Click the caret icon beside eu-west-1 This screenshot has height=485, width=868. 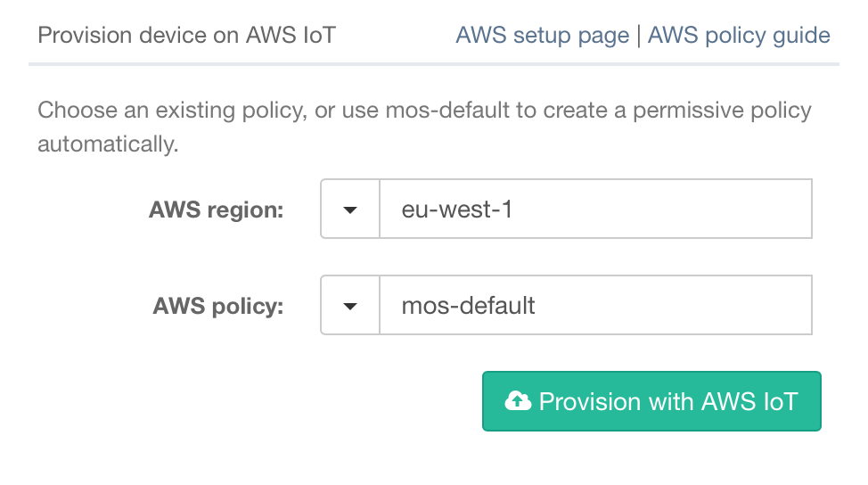coord(350,210)
